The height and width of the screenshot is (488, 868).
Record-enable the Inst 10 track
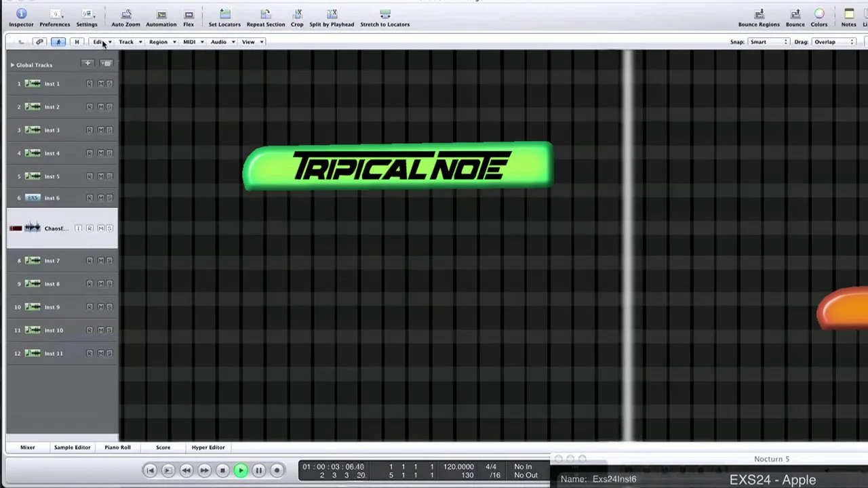[x=90, y=330]
